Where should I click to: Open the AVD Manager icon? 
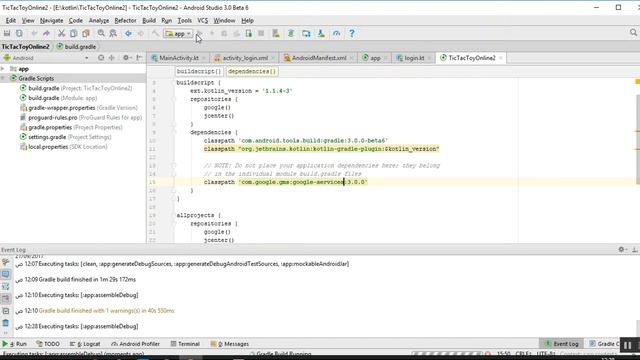point(276,33)
